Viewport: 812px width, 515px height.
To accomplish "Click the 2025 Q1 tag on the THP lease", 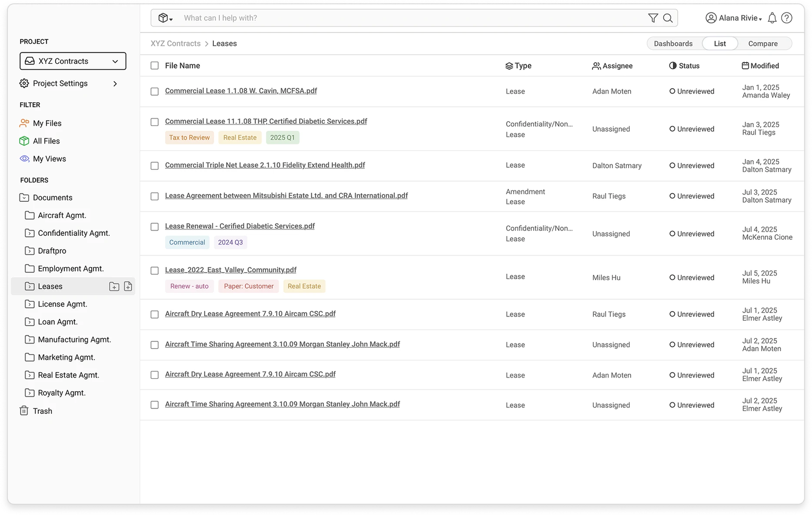I will 283,137.
